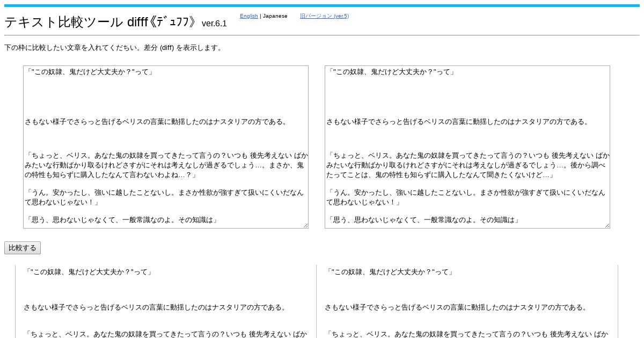Click the page title テキスト比較ツール difff
The image size is (644, 338).
coord(101,22)
